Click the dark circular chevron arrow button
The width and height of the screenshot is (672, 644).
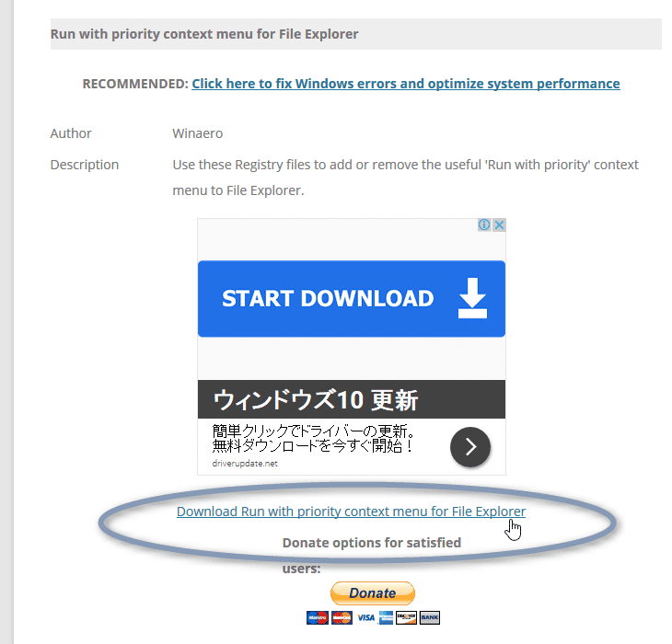(x=470, y=446)
